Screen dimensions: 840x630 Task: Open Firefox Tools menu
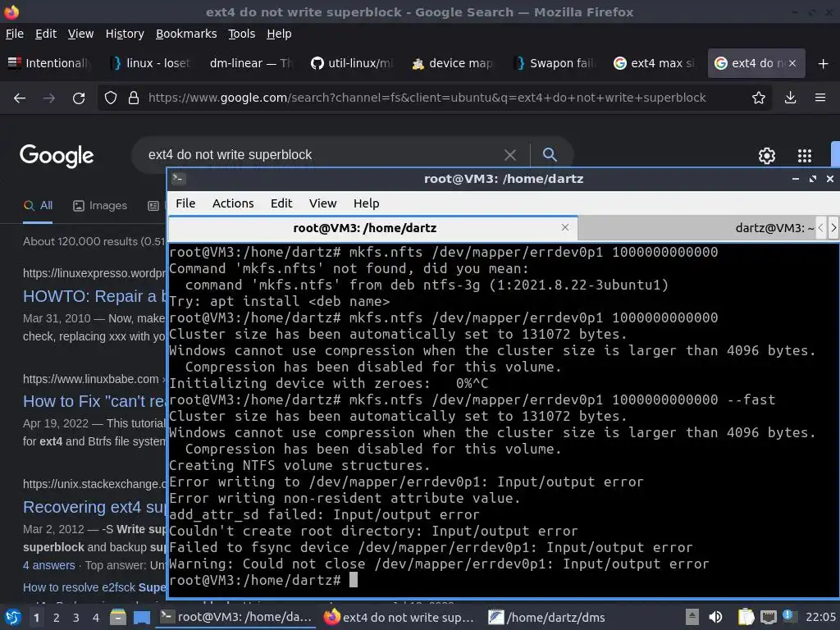tap(242, 34)
